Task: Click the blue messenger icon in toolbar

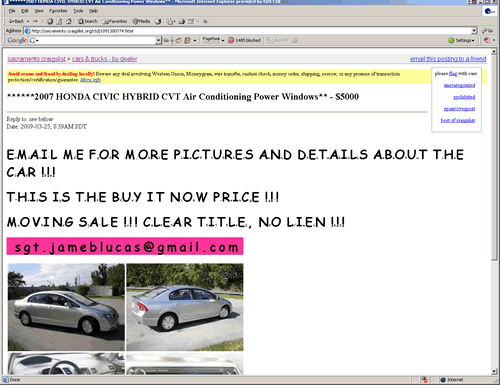Action: pyautogui.click(x=205, y=21)
